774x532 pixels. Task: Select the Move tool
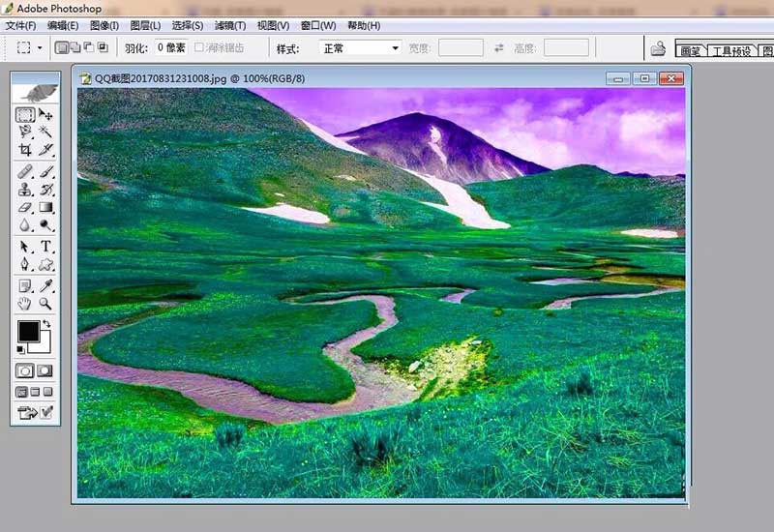[x=45, y=115]
